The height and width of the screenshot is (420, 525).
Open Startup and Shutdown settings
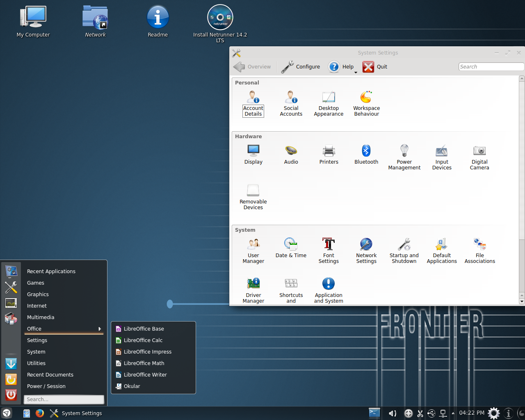[404, 251]
